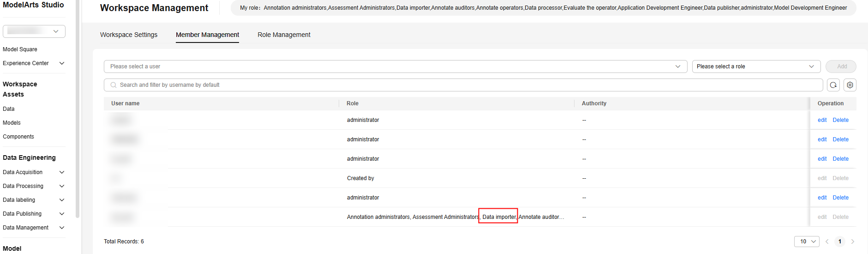Expand the Experience Center menu
The width and height of the screenshot is (868, 254).
pos(62,63)
